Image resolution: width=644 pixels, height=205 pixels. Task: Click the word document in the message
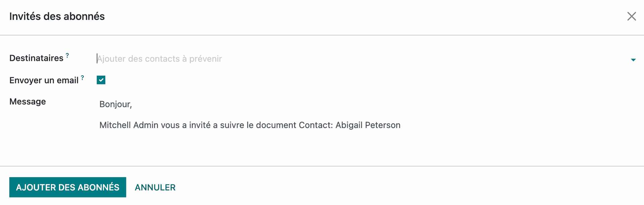click(276, 125)
